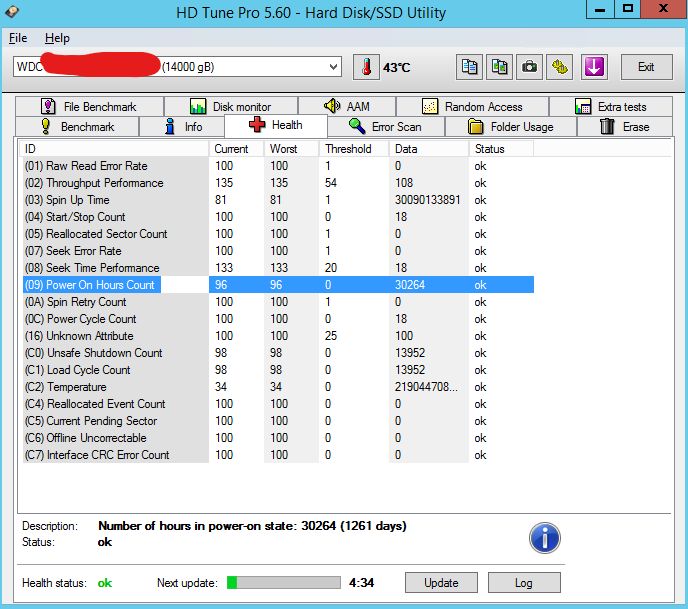The height and width of the screenshot is (609, 688).
Task: Select the Raw Read Error Rate row
Action: [x=278, y=166]
